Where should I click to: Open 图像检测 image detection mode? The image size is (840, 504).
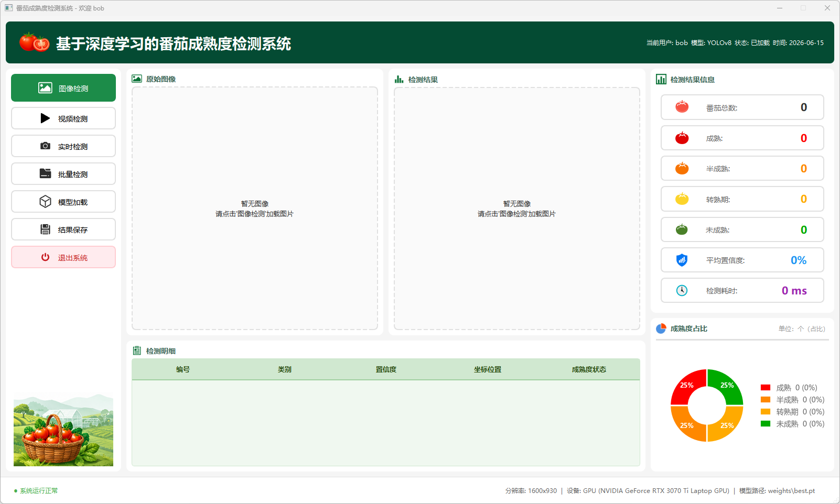click(x=63, y=87)
